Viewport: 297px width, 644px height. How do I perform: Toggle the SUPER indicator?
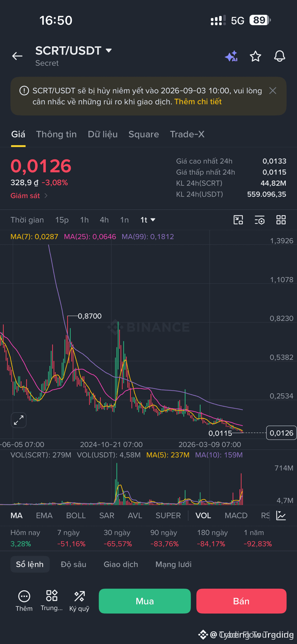168,516
